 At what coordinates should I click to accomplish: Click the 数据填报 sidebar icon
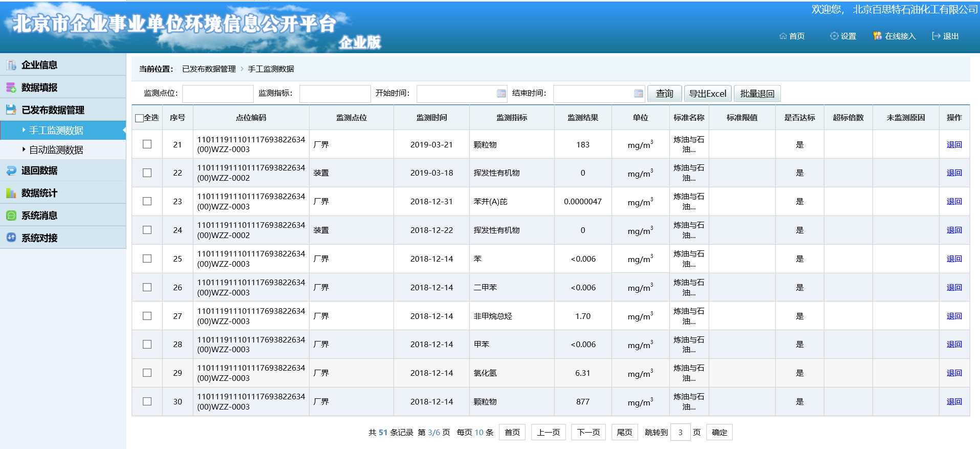tap(11, 88)
